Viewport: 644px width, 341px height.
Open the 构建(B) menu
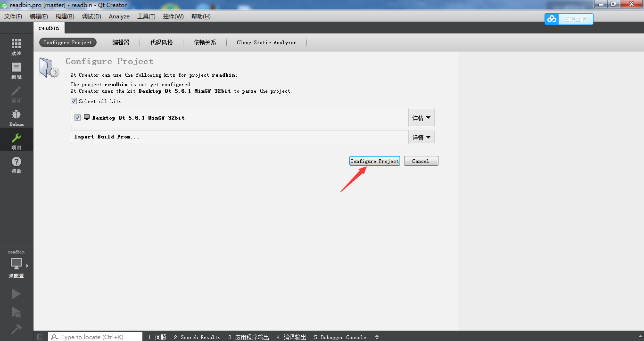65,16
